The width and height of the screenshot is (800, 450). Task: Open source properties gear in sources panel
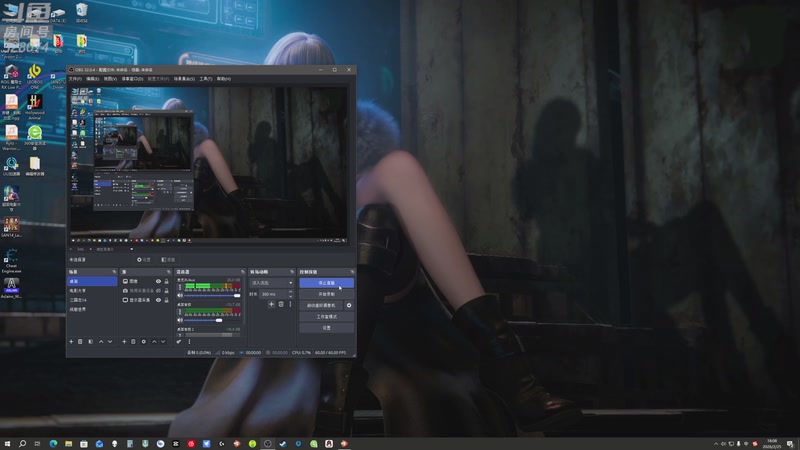(x=143, y=341)
